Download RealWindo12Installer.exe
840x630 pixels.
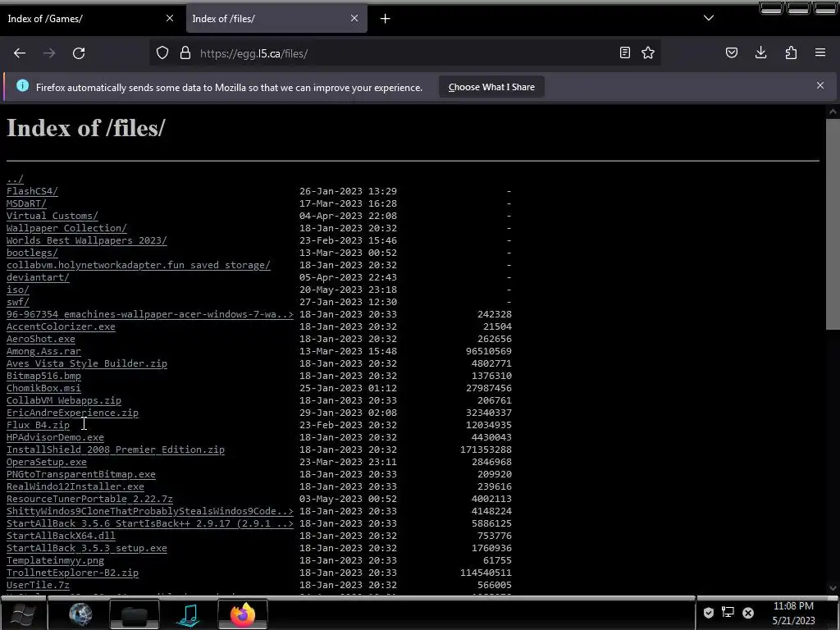[x=75, y=487]
